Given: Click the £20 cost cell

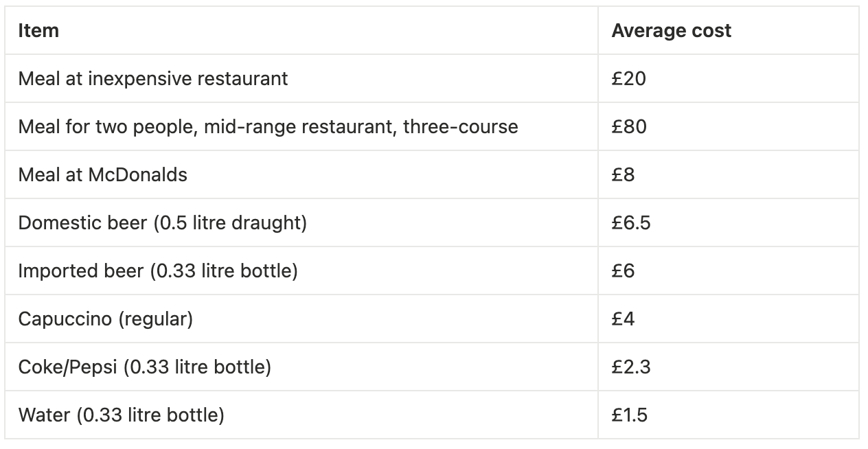Looking at the screenshot, I should [629, 79].
